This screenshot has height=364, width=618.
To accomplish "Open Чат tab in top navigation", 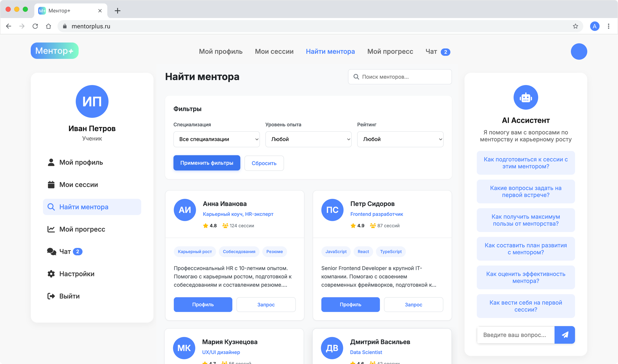I will [x=437, y=52].
